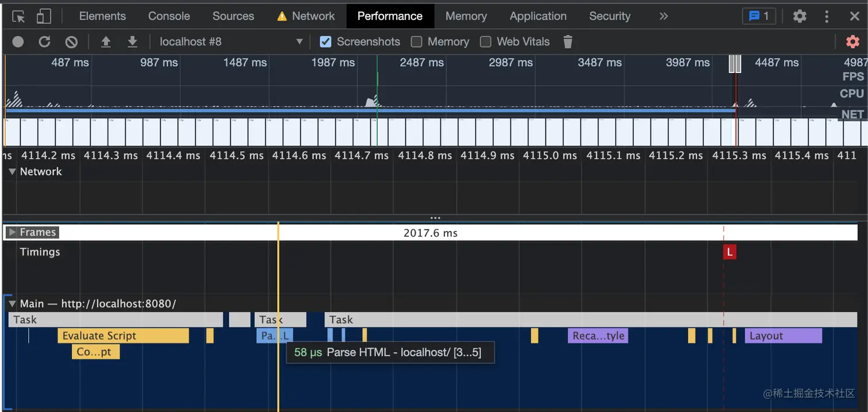The height and width of the screenshot is (412, 868).
Task: Select the Reca...tyle purple block
Action: pos(598,336)
